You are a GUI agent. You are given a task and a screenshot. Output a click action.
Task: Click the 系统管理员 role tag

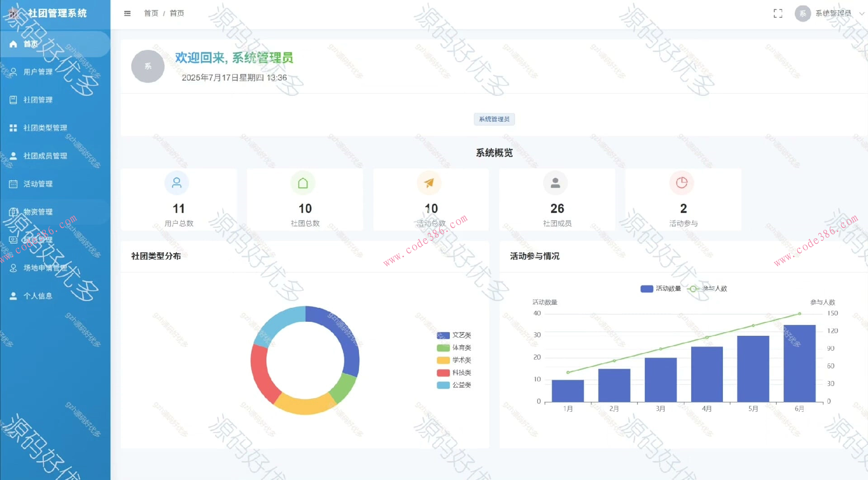tap(494, 119)
